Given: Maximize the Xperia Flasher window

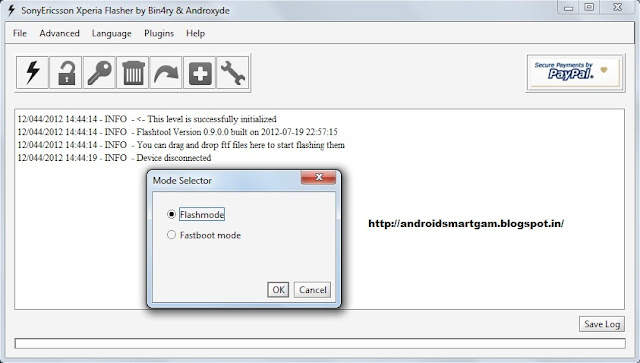Looking at the screenshot, I should 589,7.
